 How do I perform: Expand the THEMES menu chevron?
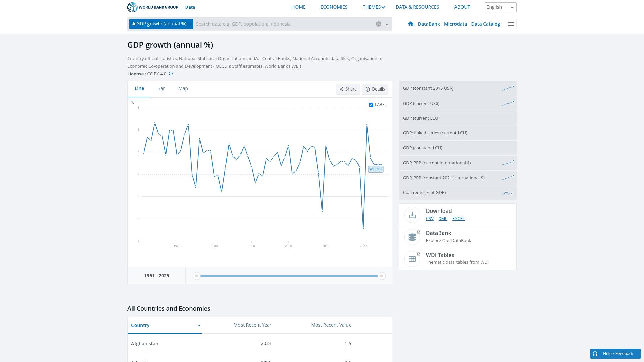383,7
